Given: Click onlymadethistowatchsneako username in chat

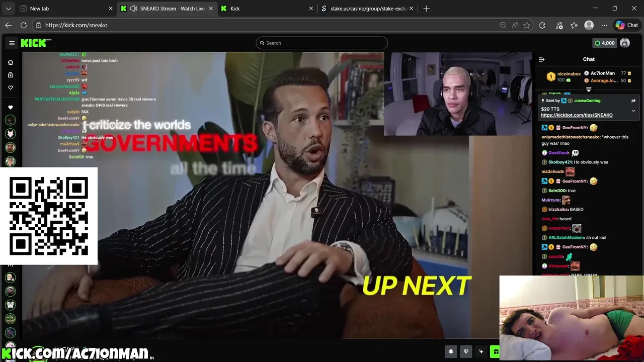Looking at the screenshot, I should (571, 137).
